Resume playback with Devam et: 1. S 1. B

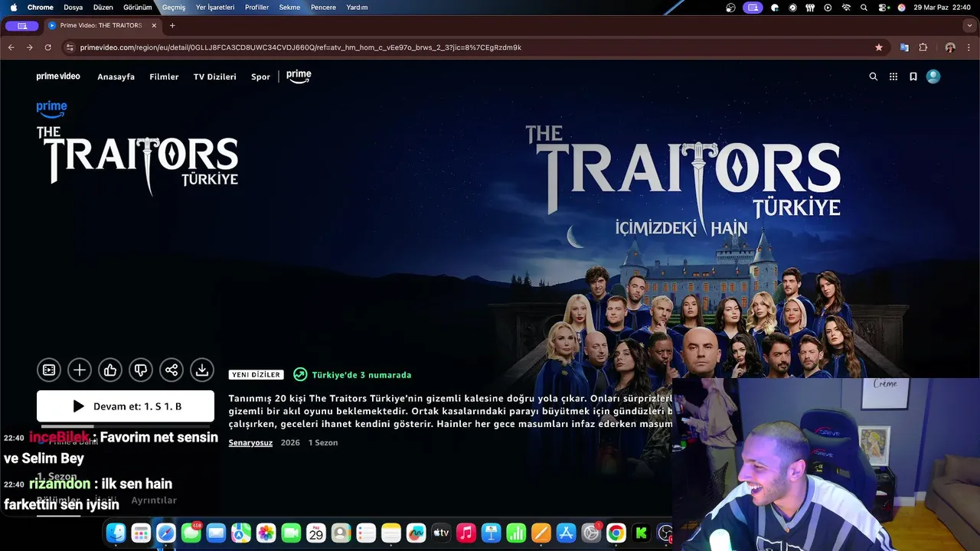click(x=126, y=406)
